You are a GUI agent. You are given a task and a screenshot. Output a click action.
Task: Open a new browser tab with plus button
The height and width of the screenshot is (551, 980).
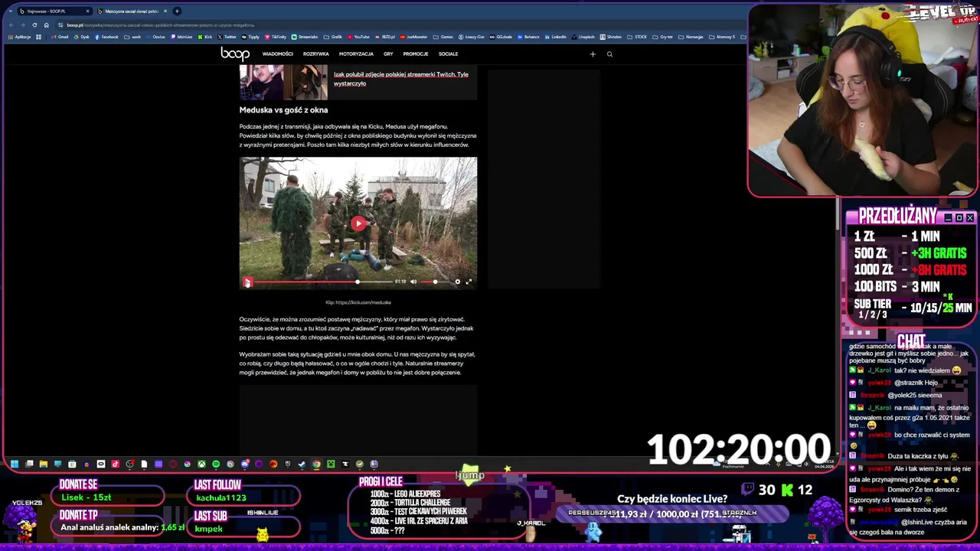point(177,11)
